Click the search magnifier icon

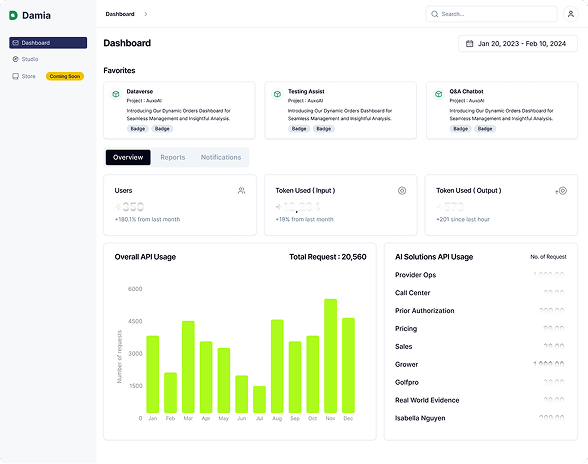435,14
